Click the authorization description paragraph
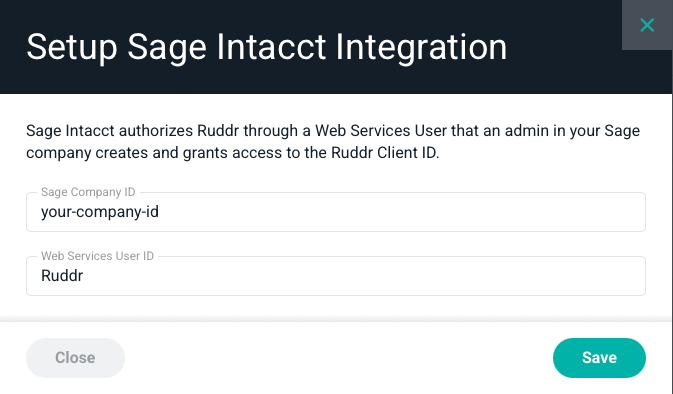 point(333,142)
